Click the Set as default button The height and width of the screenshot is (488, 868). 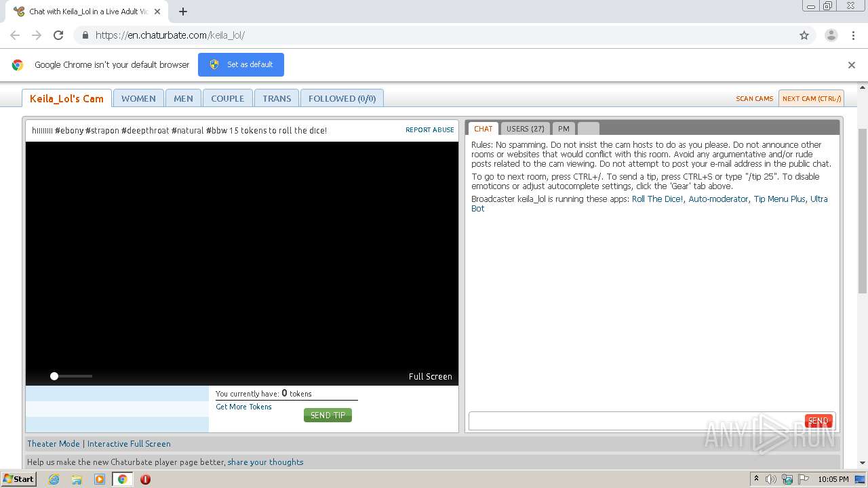241,64
